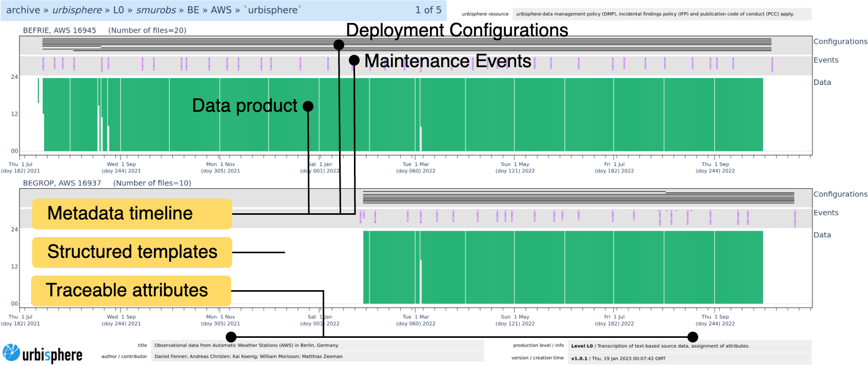
Task: Click the BEFRIE panel 'Configurations' row label
Action: click(840, 42)
